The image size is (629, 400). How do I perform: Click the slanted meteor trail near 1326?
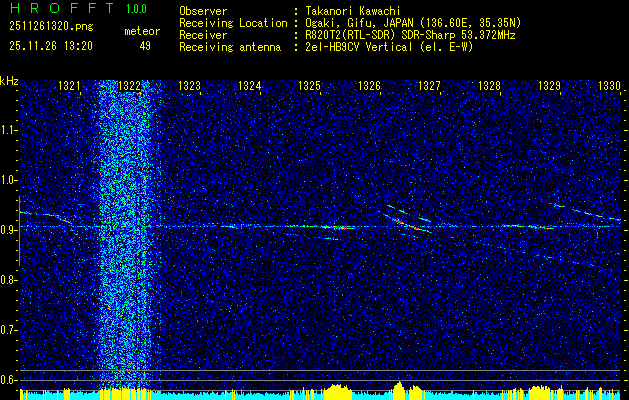pyautogui.click(x=405, y=223)
